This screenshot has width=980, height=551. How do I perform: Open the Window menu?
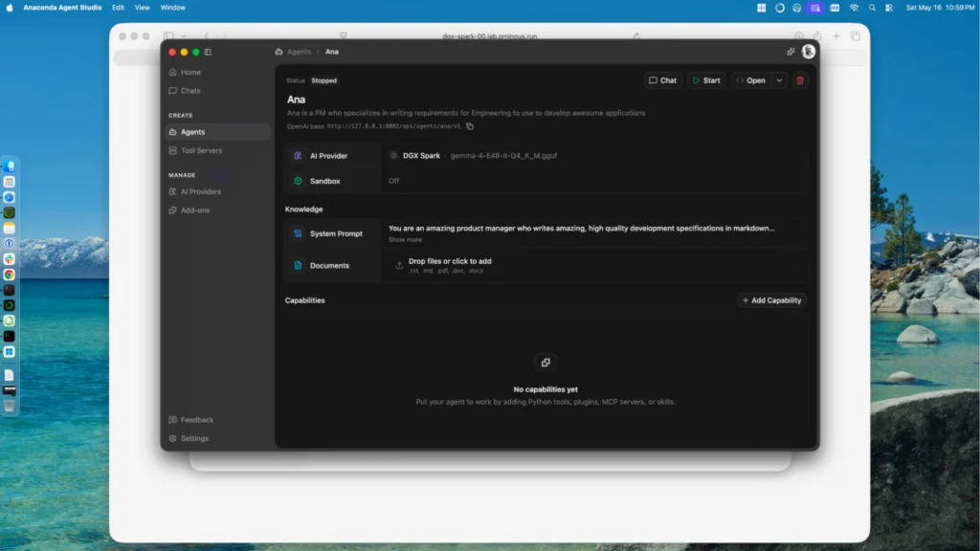[x=172, y=8]
